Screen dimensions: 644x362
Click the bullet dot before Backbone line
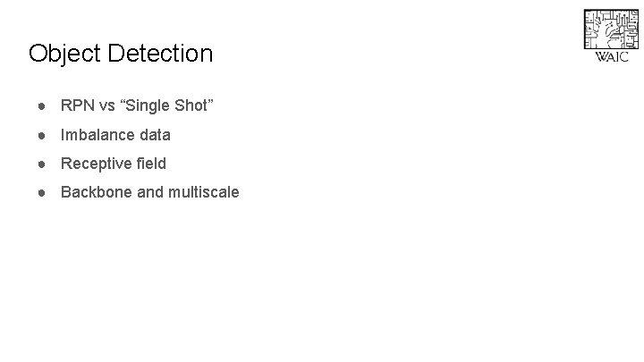pyautogui.click(x=42, y=192)
